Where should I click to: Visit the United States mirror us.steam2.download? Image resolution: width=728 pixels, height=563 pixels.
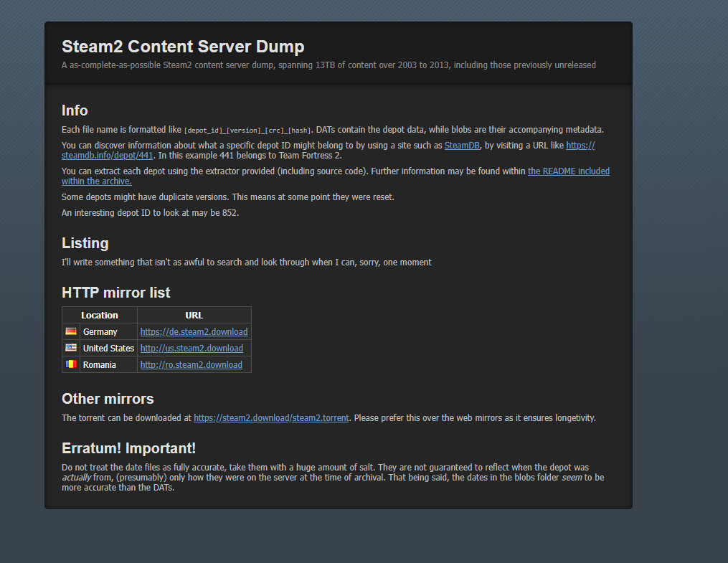[x=192, y=348]
